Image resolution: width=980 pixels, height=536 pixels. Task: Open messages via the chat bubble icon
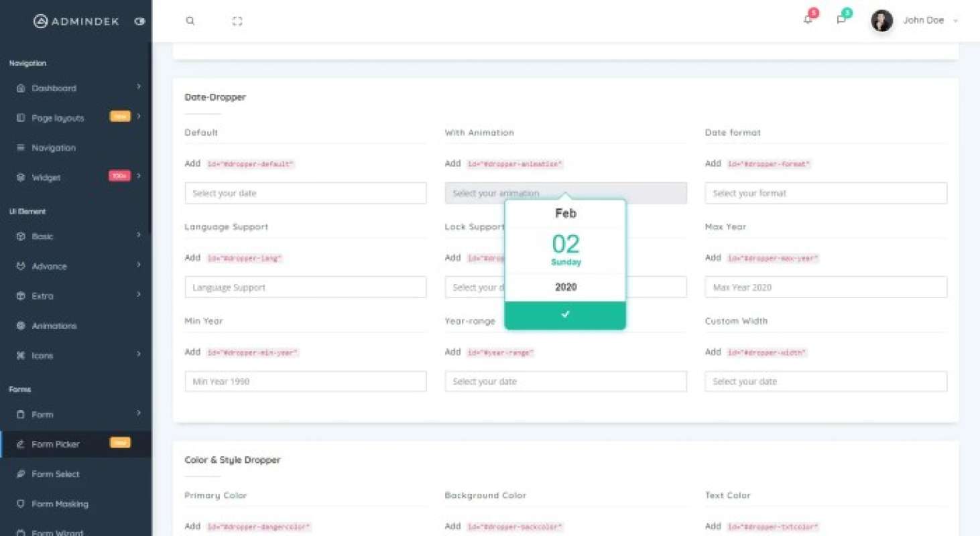point(841,21)
